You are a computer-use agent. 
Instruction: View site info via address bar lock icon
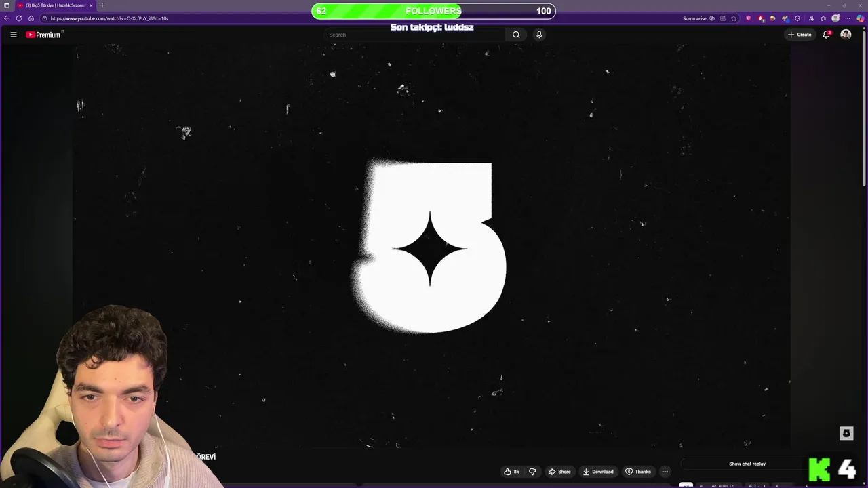pyautogui.click(x=45, y=18)
